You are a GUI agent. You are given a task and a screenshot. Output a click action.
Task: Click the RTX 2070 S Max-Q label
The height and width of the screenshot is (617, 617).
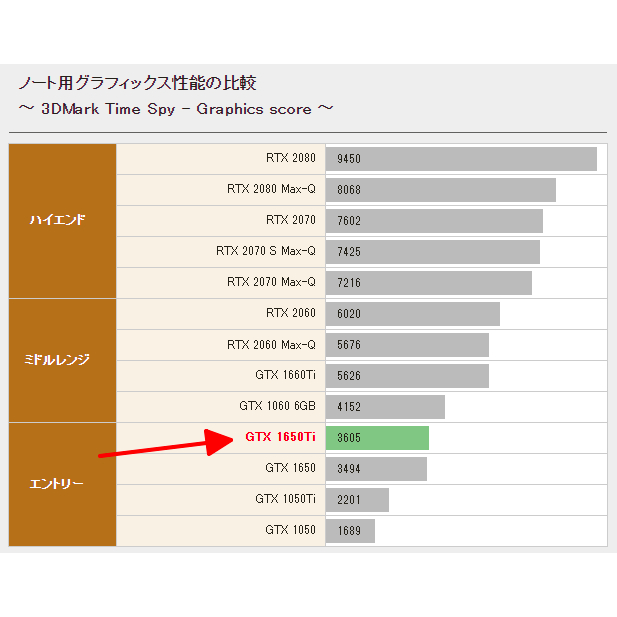coord(265,251)
